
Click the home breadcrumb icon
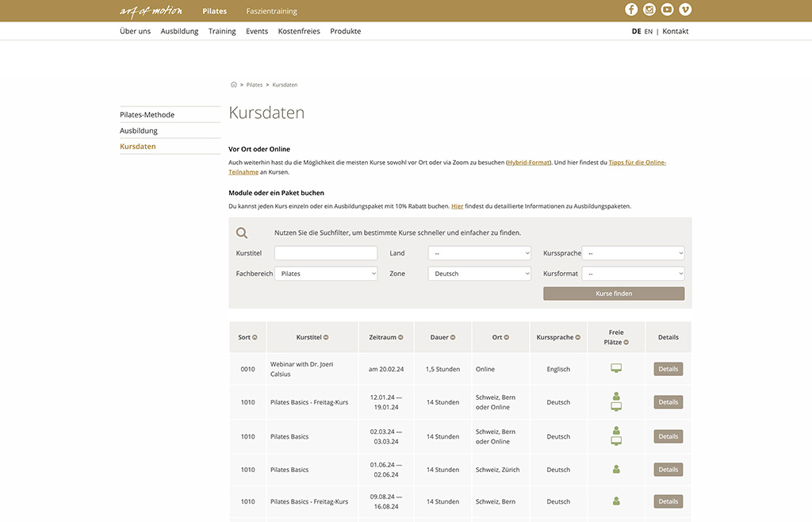(234, 84)
